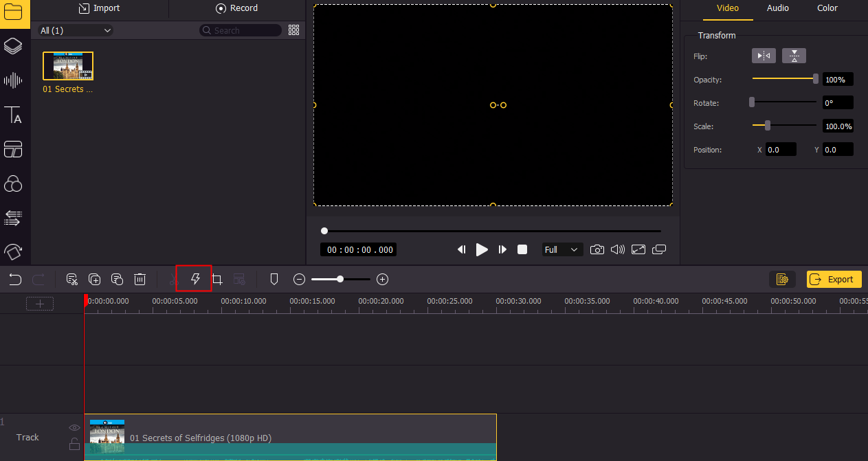The image size is (868, 461).
Task: Click the timeline zoom slider
Action: [341, 279]
